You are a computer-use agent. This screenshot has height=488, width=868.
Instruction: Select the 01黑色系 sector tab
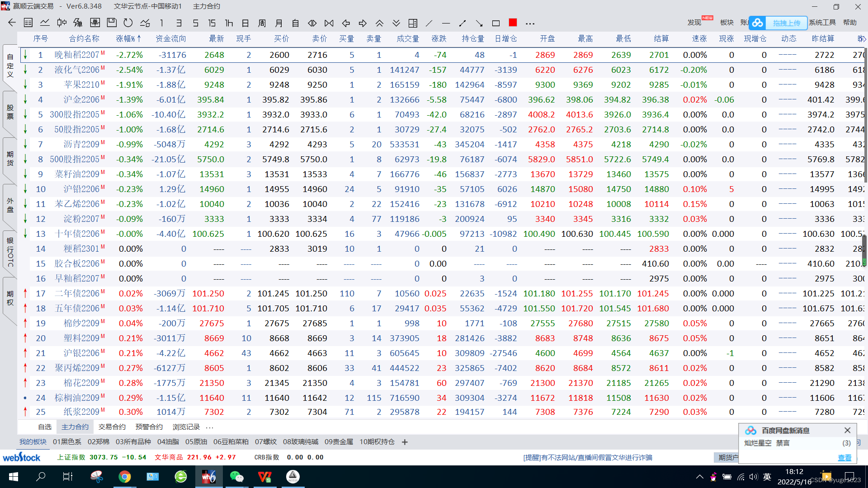(67, 442)
